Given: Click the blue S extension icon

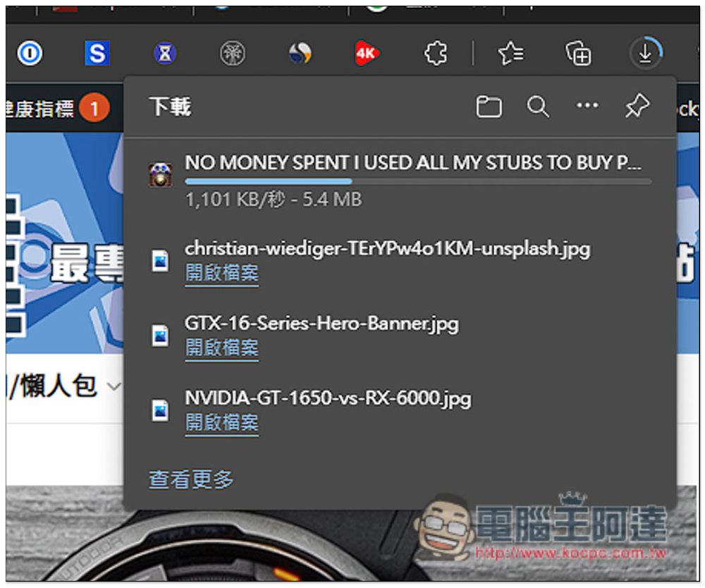Looking at the screenshot, I should pyautogui.click(x=97, y=54).
